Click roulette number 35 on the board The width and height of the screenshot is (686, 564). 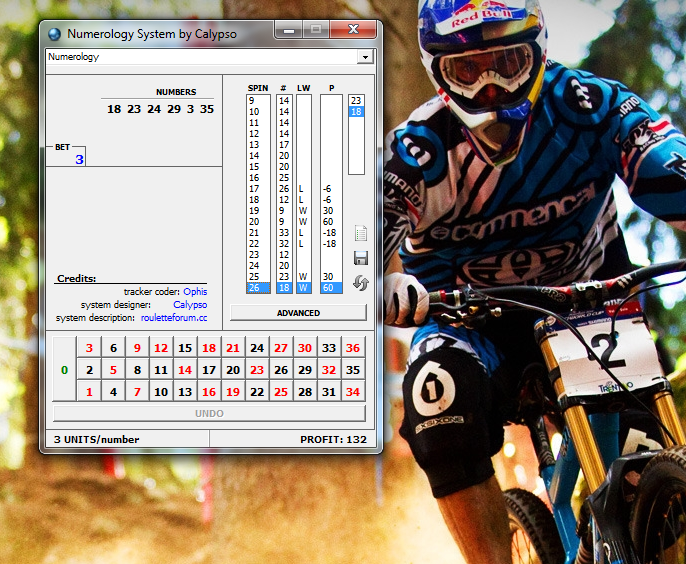click(353, 370)
